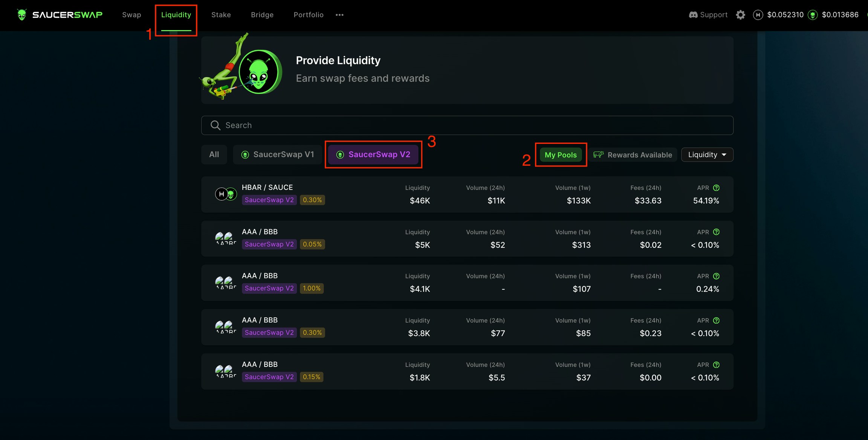
Task: Click the APR help icon for HBAR/SAUCE
Action: pyautogui.click(x=716, y=188)
